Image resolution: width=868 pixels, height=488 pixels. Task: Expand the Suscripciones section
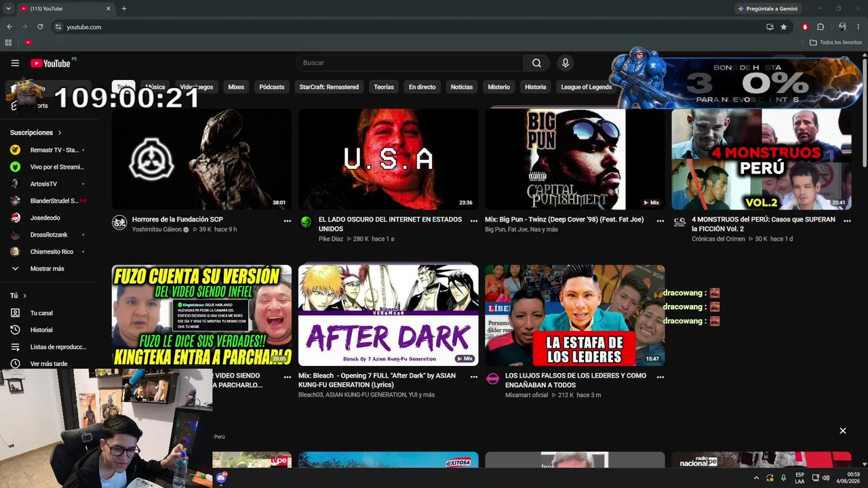pyautogui.click(x=35, y=133)
